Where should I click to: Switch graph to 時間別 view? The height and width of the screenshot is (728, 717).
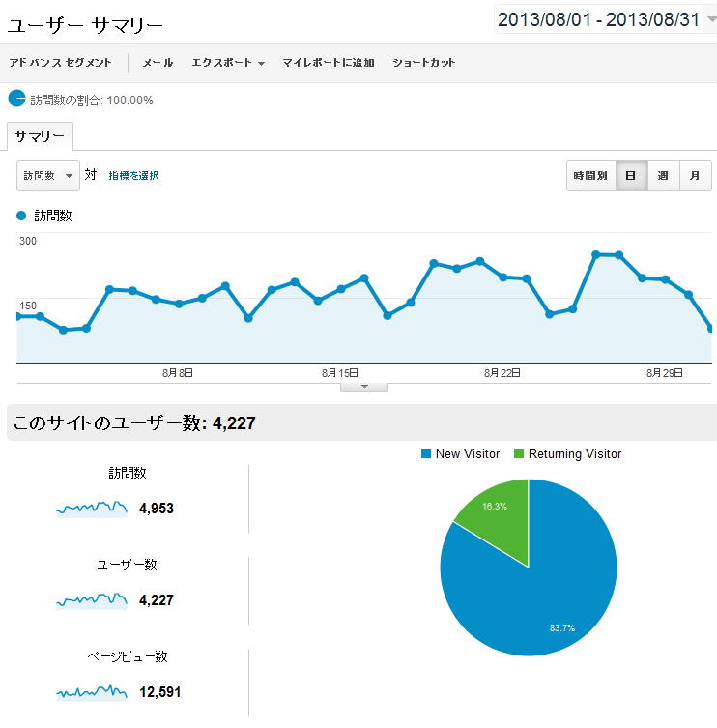point(590,176)
